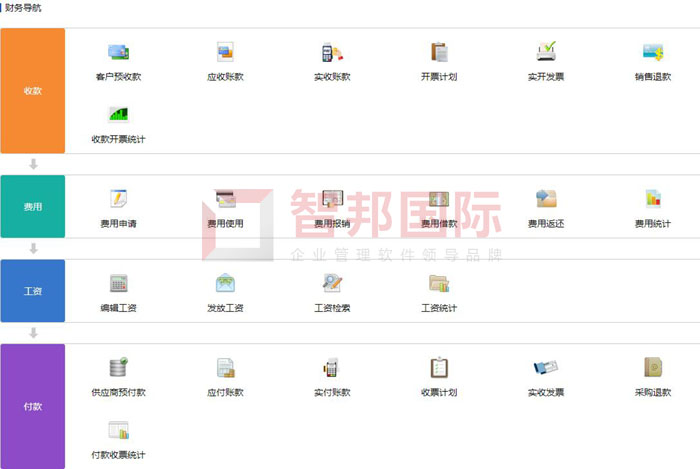Click the 应收账款 icon

225,52
